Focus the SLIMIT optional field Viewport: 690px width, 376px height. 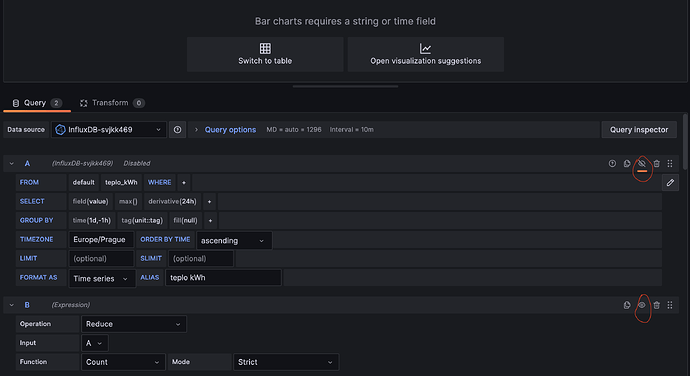tap(201, 258)
